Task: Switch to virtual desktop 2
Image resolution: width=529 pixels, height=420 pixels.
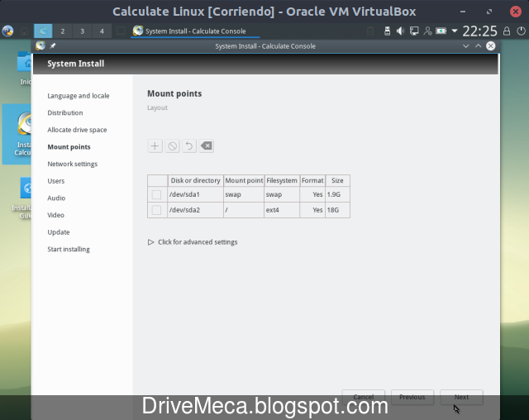Action: [x=63, y=31]
